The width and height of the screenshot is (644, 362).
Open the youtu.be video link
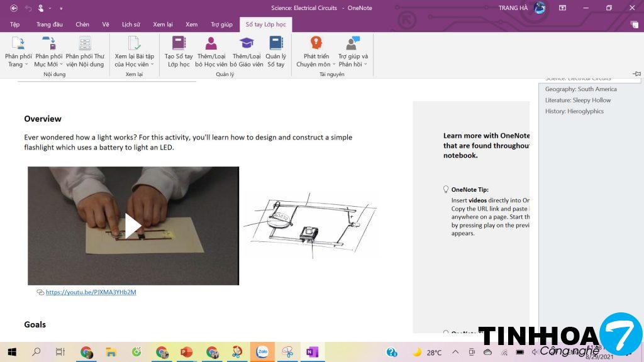91,292
